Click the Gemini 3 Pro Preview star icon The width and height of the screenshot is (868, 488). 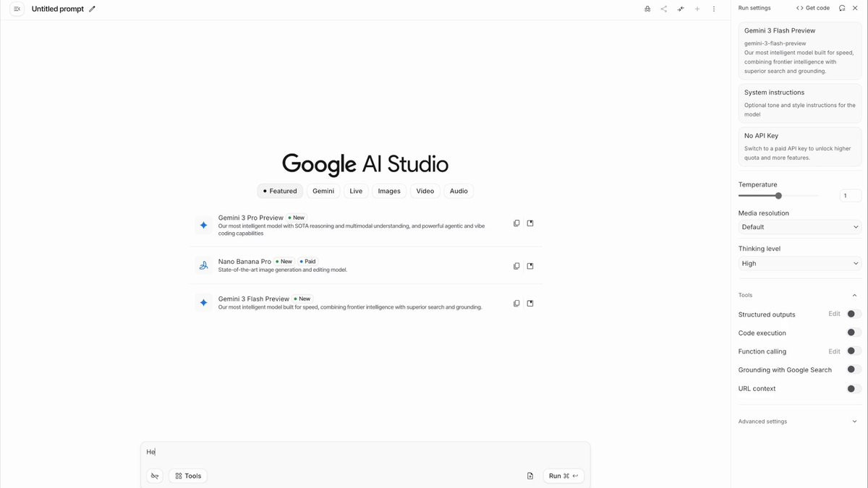pos(203,225)
